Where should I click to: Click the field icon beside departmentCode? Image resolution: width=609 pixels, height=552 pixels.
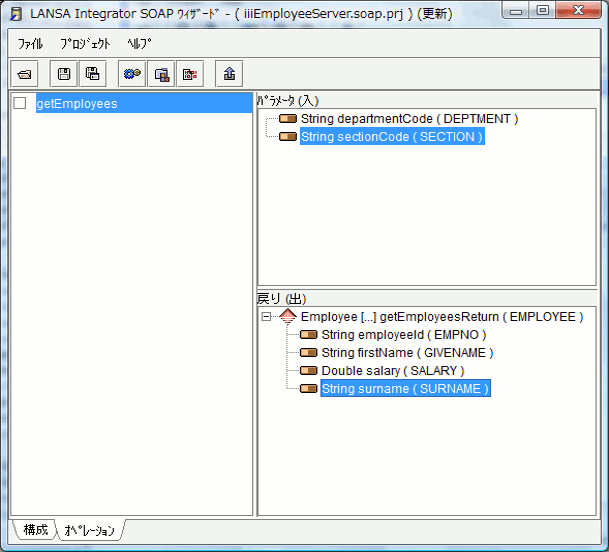288,118
